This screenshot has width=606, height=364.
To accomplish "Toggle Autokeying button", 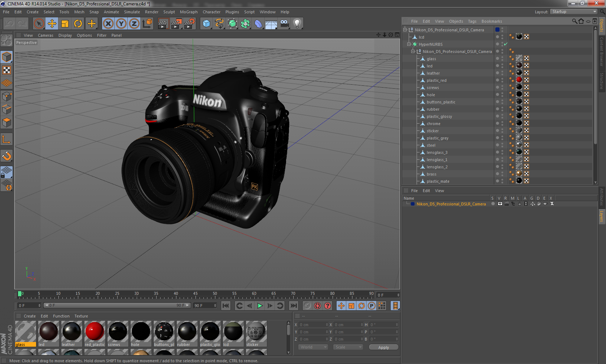I will coord(317,306).
